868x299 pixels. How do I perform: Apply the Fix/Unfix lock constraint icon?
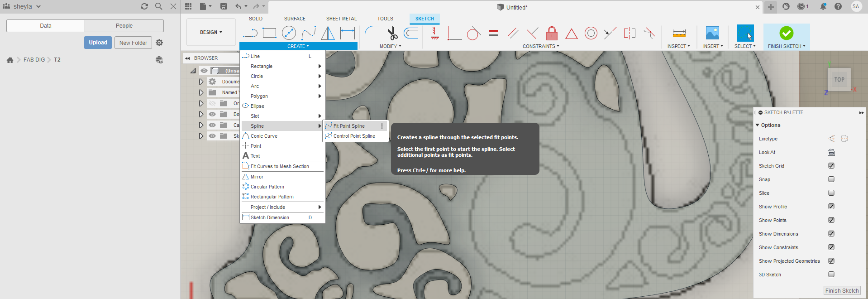click(552, 33)
